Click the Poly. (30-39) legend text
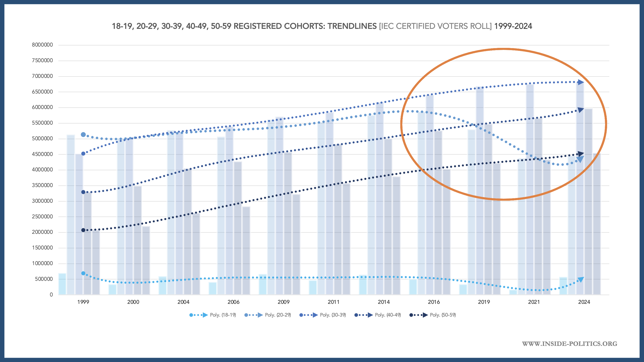This screenshot has width=644, height=362. tap(333, 315)
